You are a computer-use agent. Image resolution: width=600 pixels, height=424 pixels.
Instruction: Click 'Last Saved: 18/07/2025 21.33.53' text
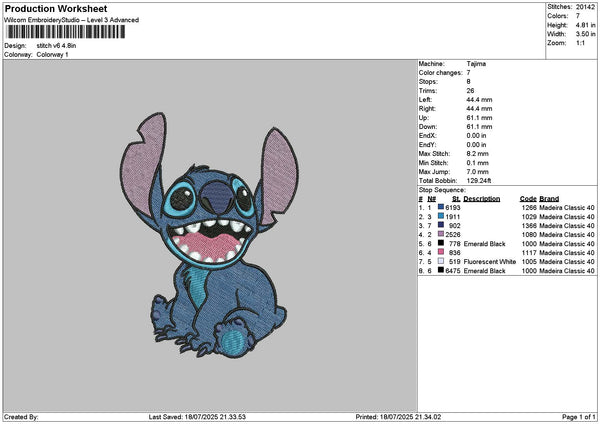tap(197, 417)
